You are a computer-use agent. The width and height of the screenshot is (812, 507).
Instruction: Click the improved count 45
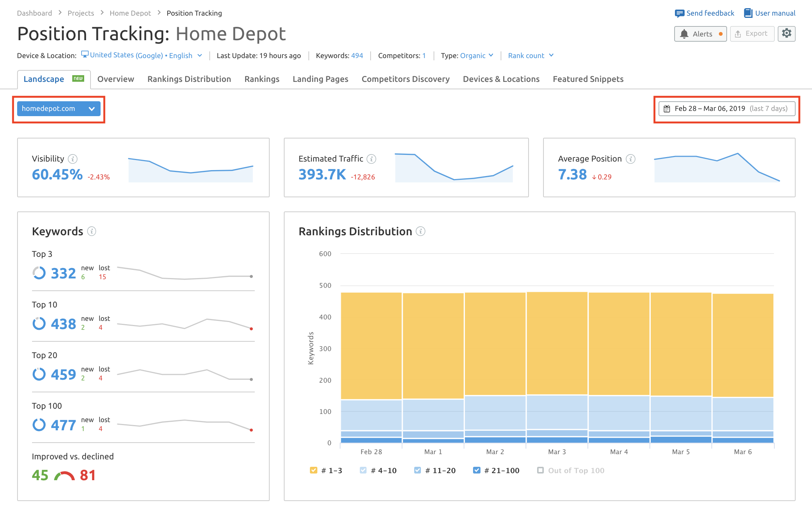click(x=40, y=475)
